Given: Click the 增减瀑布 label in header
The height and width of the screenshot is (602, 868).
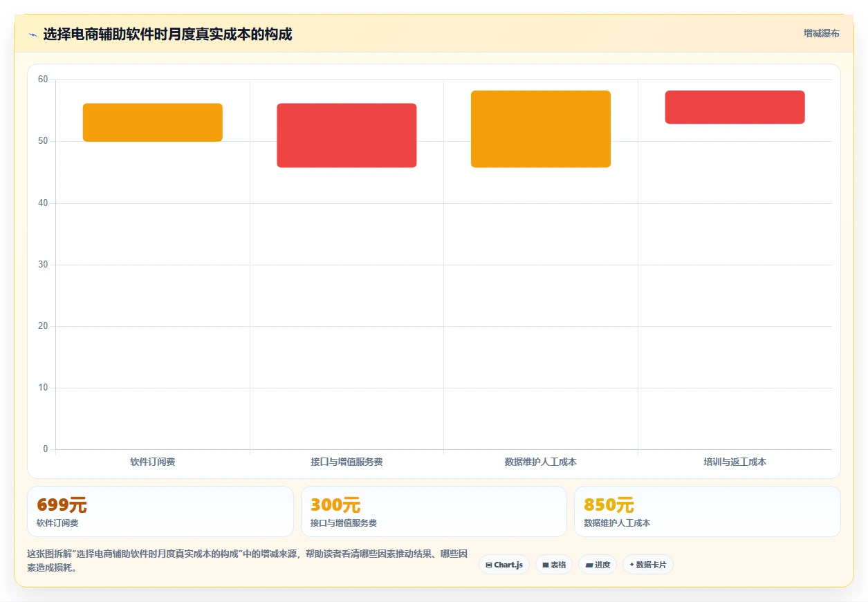Looking at the screenshot, I should coord(822,33).
